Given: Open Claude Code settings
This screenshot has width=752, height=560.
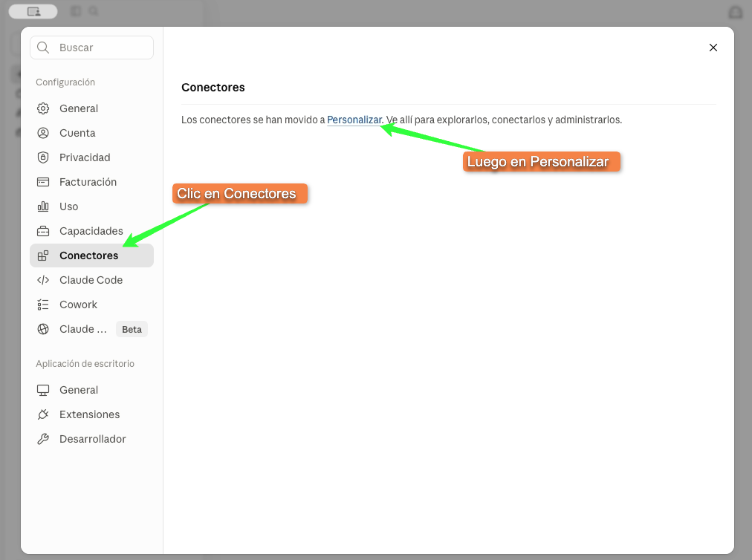Looking at the screenshot, I should coord(91,280).
